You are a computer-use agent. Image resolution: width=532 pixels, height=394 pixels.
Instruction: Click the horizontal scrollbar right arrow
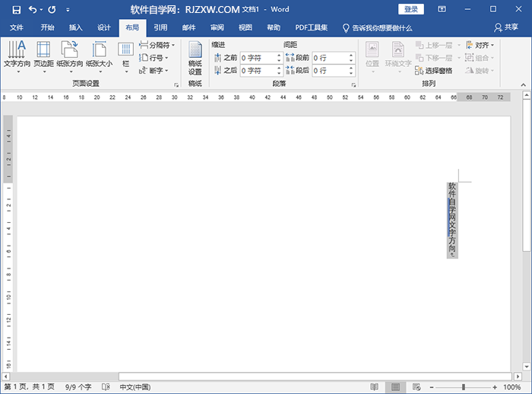(518, 377)
